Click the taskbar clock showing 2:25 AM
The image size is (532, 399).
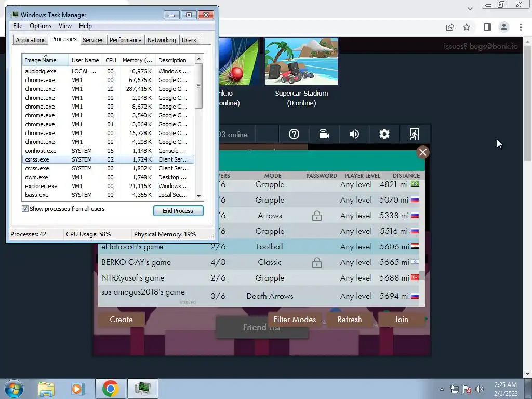pos(506,389)
